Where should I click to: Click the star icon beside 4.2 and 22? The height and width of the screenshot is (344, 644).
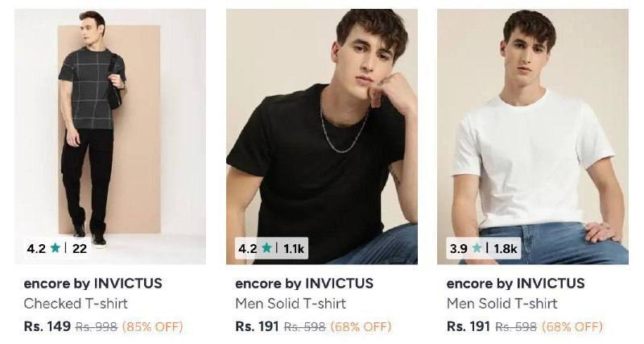coord(56,248)
